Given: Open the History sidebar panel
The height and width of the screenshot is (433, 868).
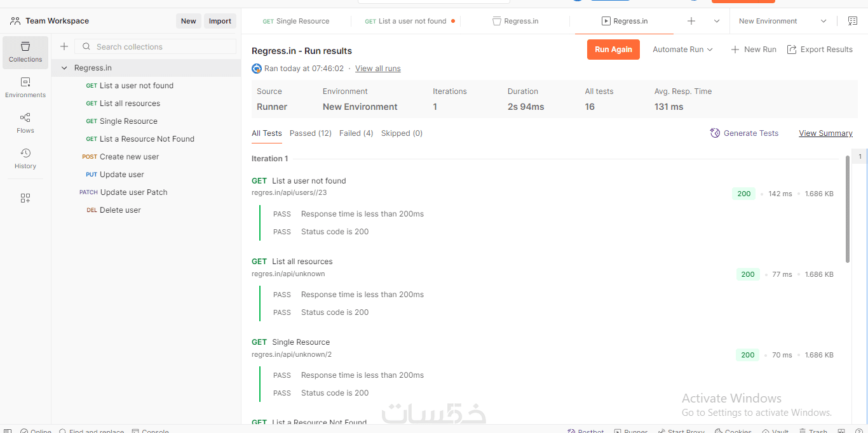Looking at the screenshot, I should (x=25, y=159).
